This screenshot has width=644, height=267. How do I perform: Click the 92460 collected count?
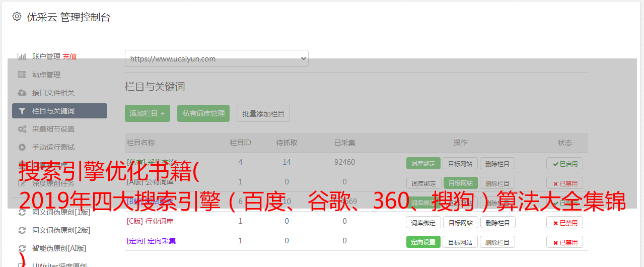(344, 162)
